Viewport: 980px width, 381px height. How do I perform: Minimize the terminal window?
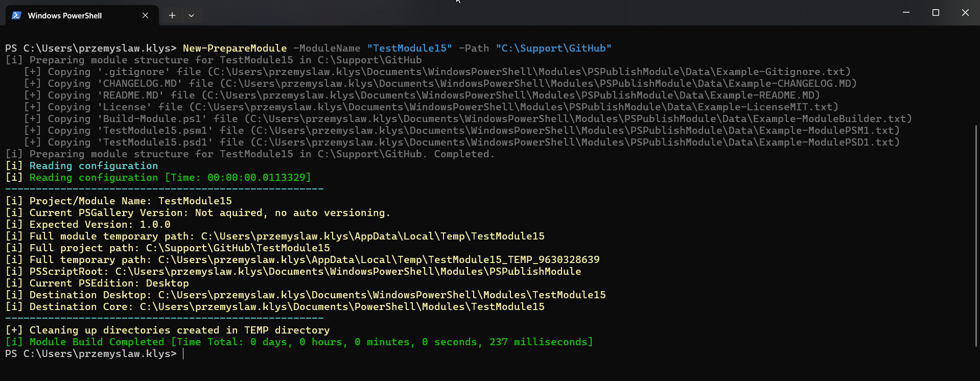906,12
